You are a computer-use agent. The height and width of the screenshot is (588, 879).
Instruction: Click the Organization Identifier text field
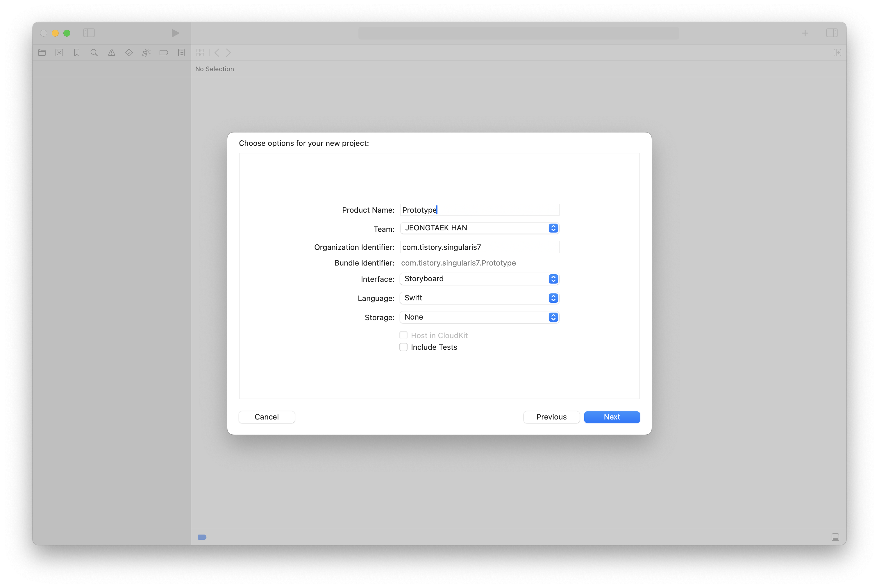(x=479, y=247)
